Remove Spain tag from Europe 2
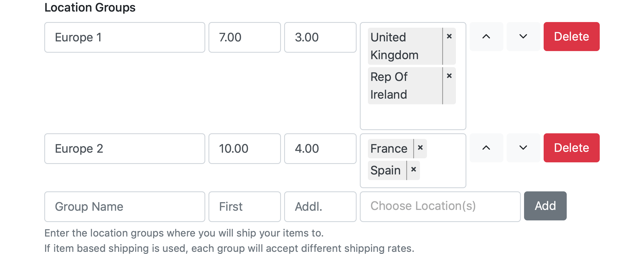The image size is (644, 254). [414, 169]
